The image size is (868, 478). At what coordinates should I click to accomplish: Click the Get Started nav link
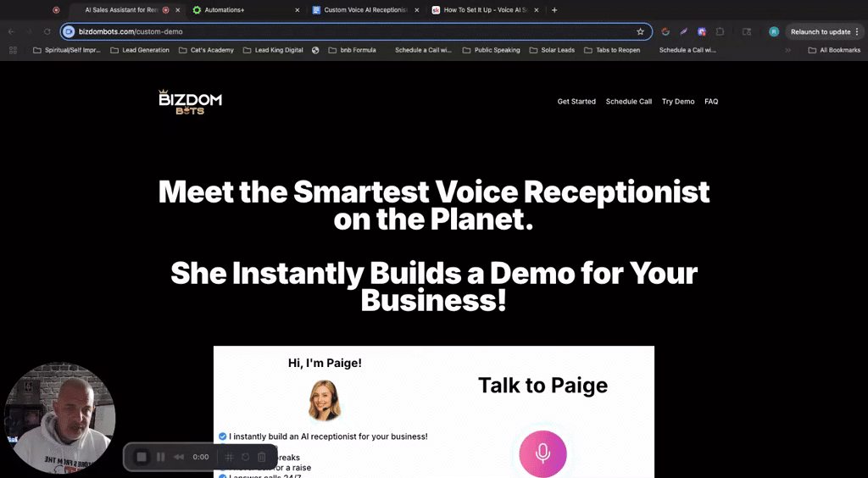(x=576, y=102)
